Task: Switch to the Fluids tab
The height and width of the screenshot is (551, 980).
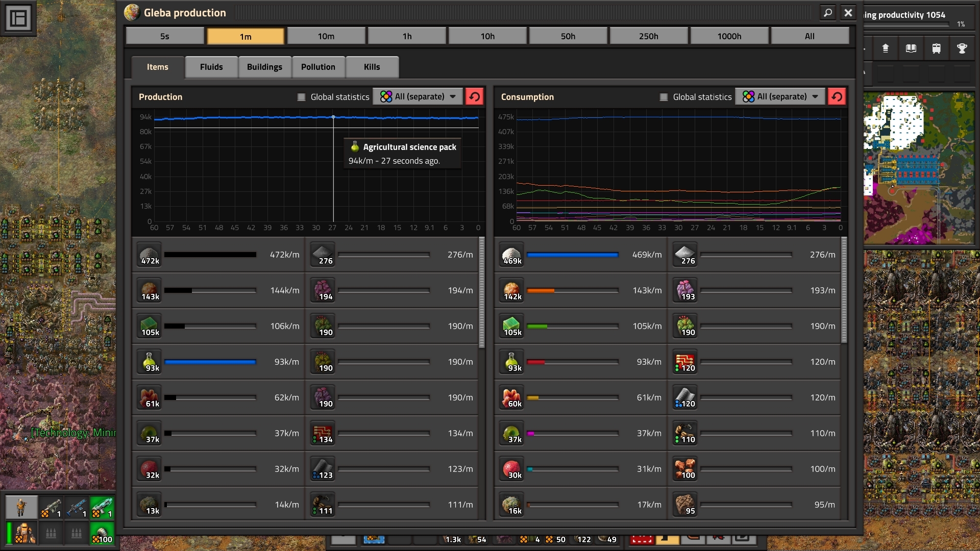Action: [x=211, y=67]
